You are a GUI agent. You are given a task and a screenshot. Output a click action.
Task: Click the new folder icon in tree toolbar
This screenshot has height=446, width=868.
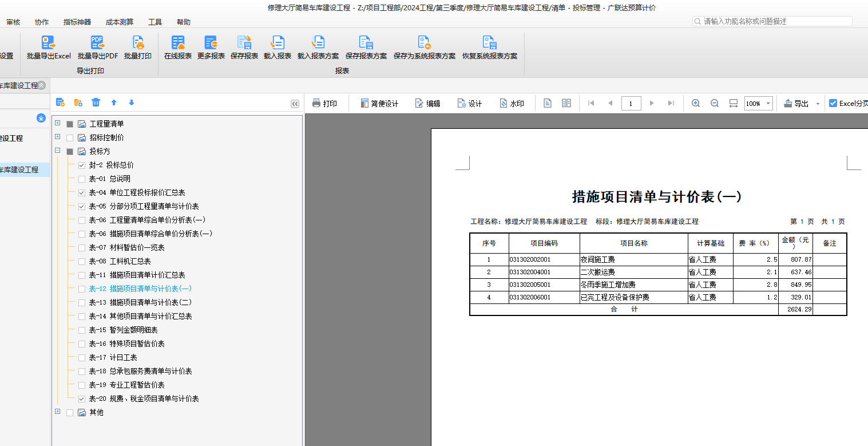[78, 102]
